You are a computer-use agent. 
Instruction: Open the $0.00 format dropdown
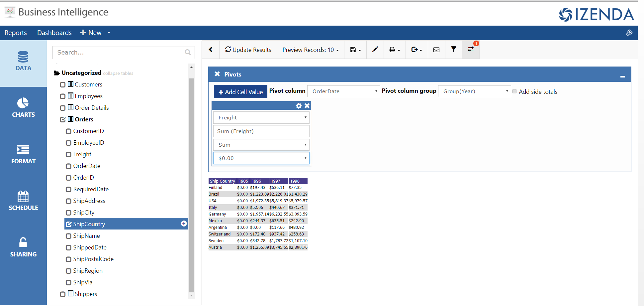coord(261,158)
